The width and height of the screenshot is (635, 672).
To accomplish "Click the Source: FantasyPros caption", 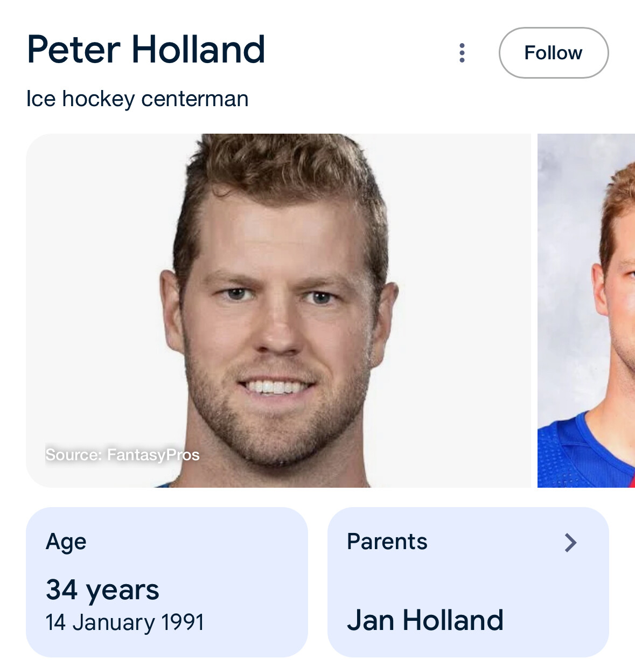I will click(122, 455).
